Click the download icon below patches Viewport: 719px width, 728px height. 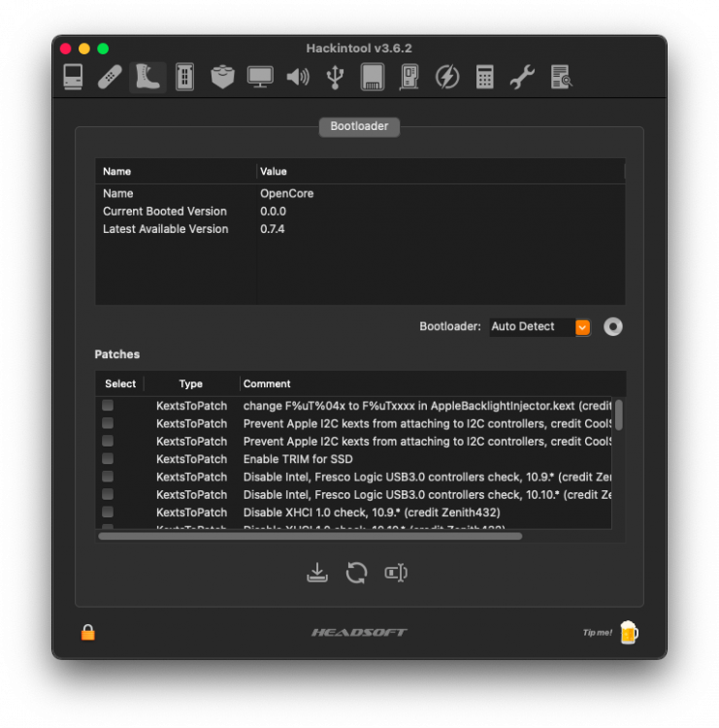tap(317, 573)
